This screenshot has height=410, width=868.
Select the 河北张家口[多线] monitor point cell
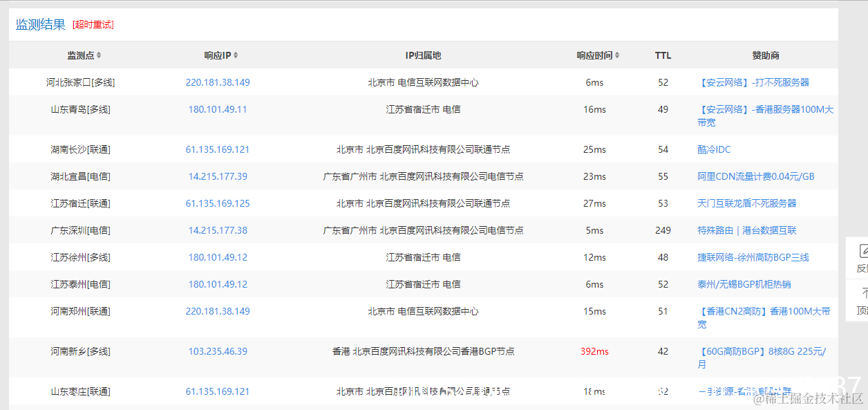(x=80, y=82)
